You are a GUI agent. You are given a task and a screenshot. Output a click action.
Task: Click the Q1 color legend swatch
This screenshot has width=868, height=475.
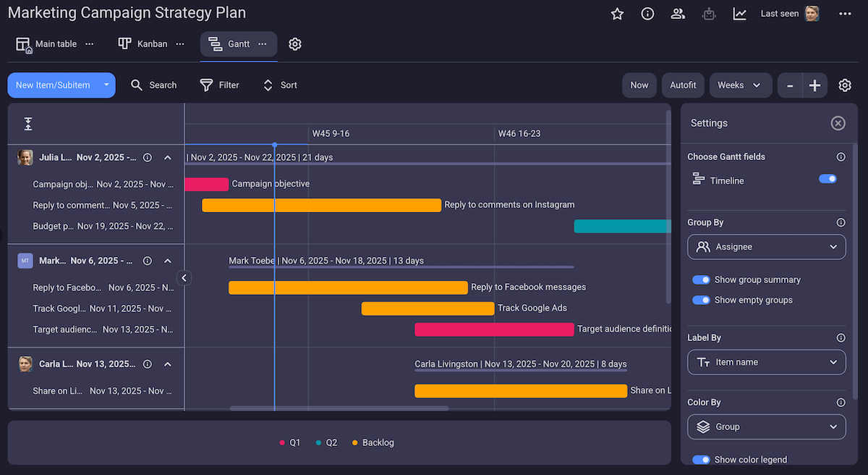tap(282, 442)
